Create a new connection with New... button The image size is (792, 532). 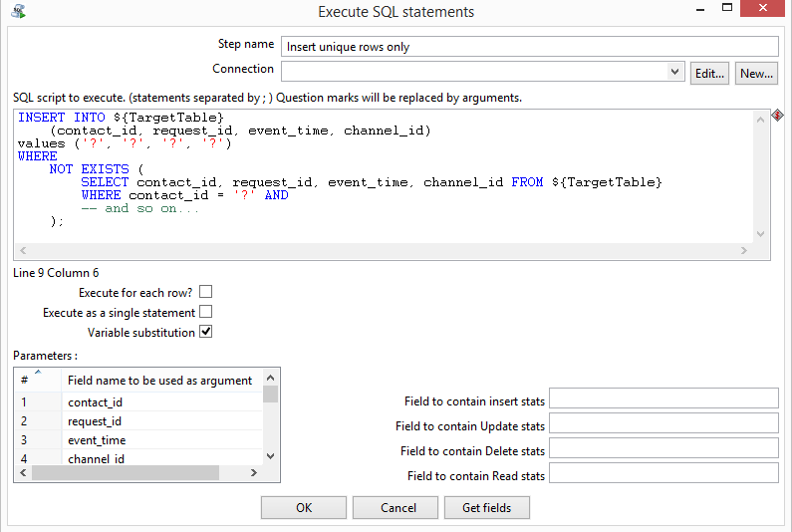pos(756,73)
